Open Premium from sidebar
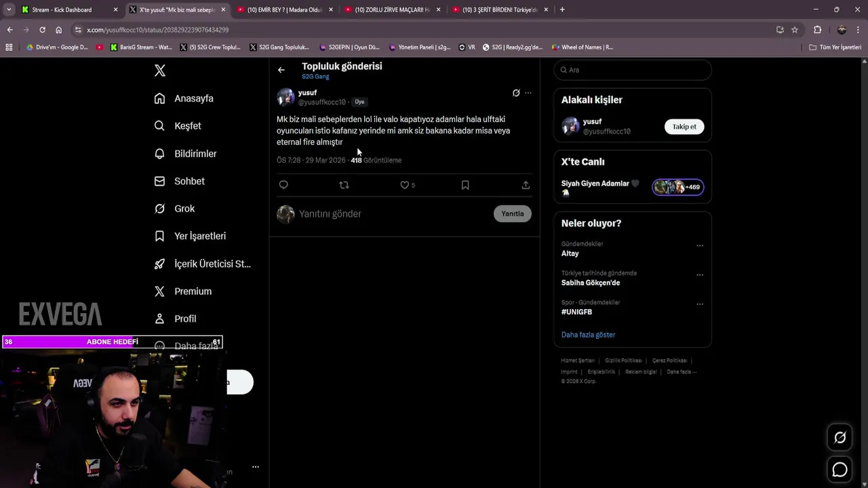868x488 pixels. coord(183,291)
